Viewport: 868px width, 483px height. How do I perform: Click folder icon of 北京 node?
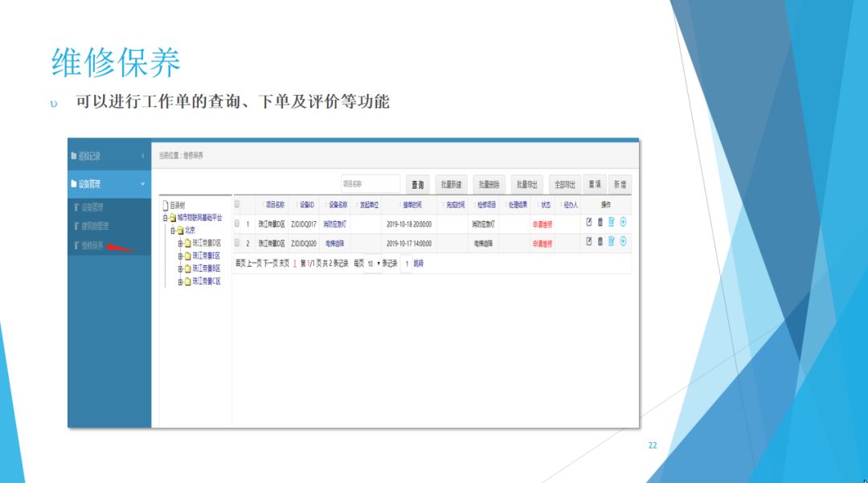[181, 230]
